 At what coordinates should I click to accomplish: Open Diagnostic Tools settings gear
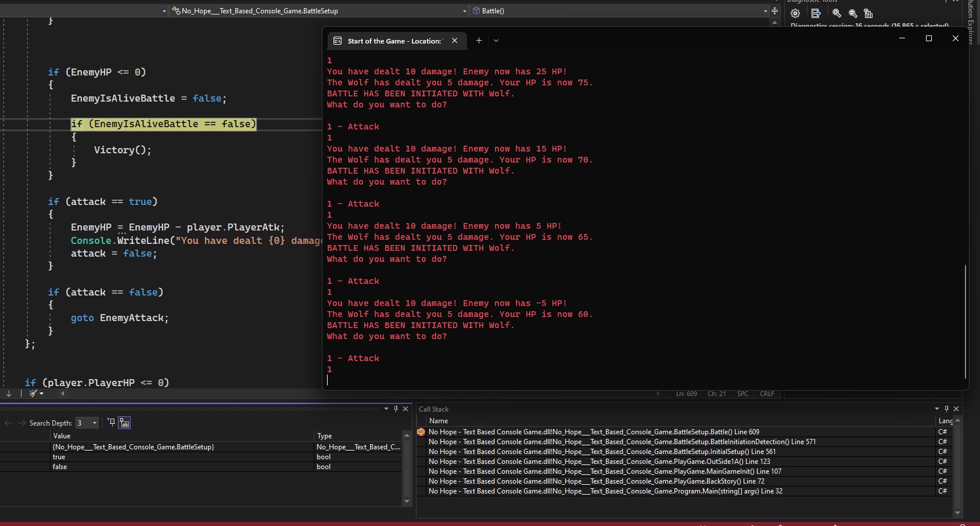795,13
